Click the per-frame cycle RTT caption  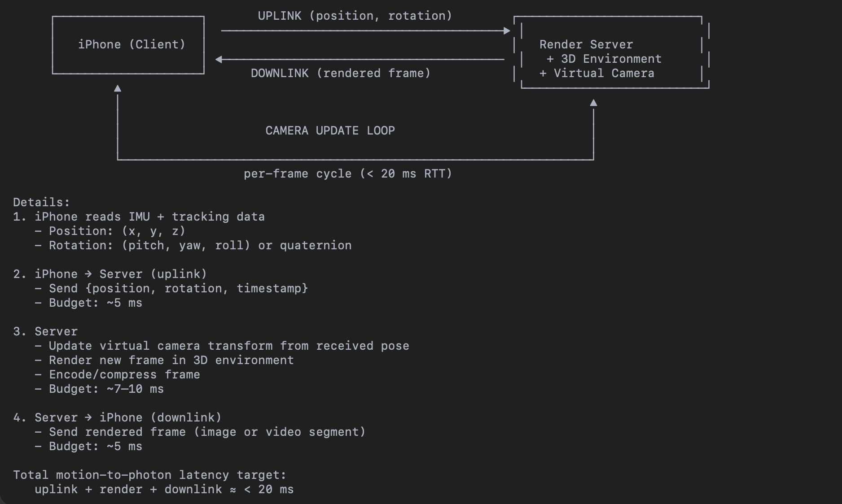347,174
